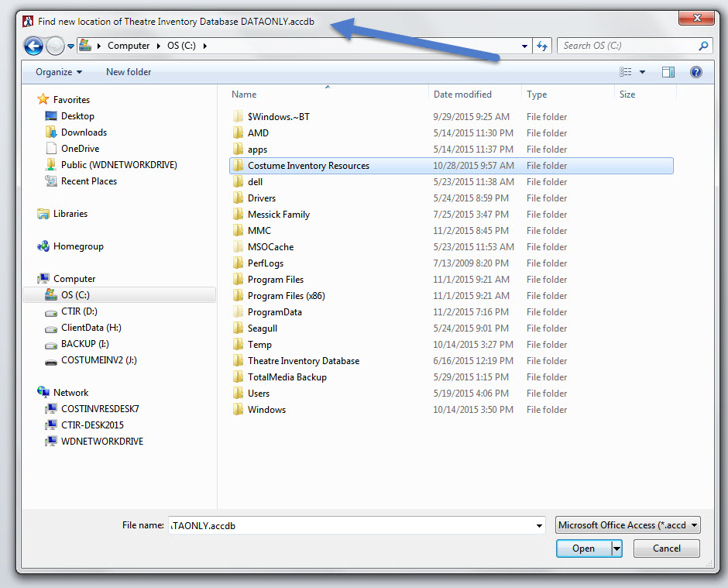Select the Downloads favorite in sidebar
Image resolution: width=728 pixels, height=588 pixels.
click(x=84, y=132)
